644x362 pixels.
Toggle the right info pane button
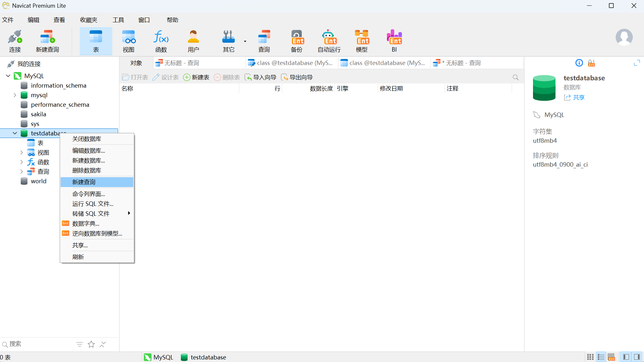(637, 357)
